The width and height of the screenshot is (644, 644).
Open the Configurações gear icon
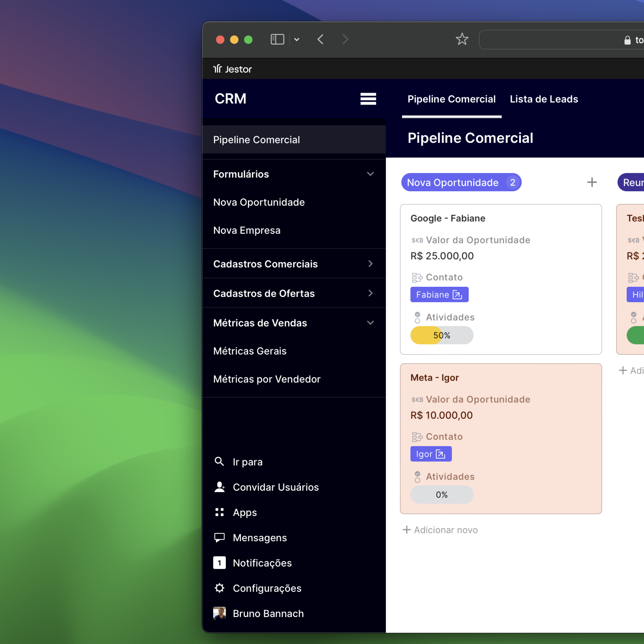pos(219,588)
